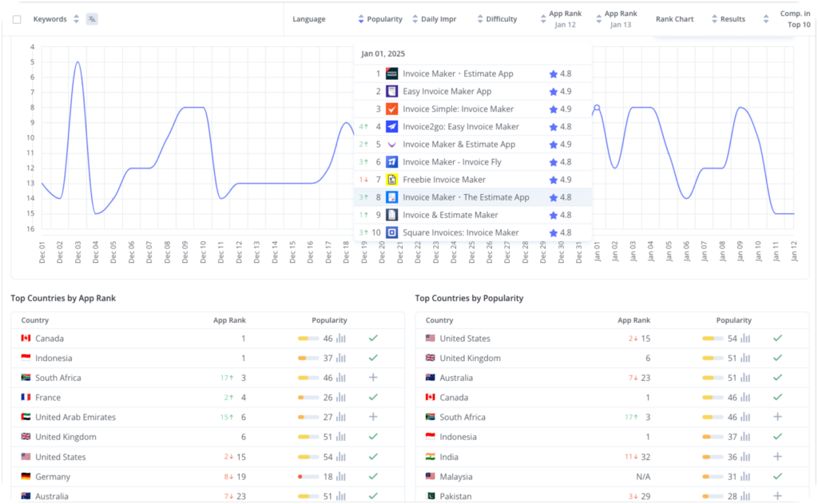Open India popularity history chart icon
This screenshot has width=818, height=504.
[x=745, y=457]
